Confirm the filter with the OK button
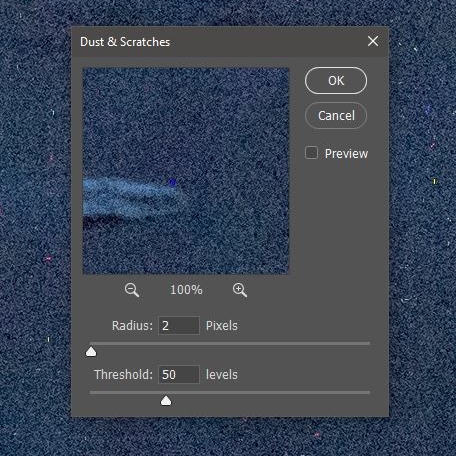The width and height of the screenshot is (456, 456). (x=336, y=81)
